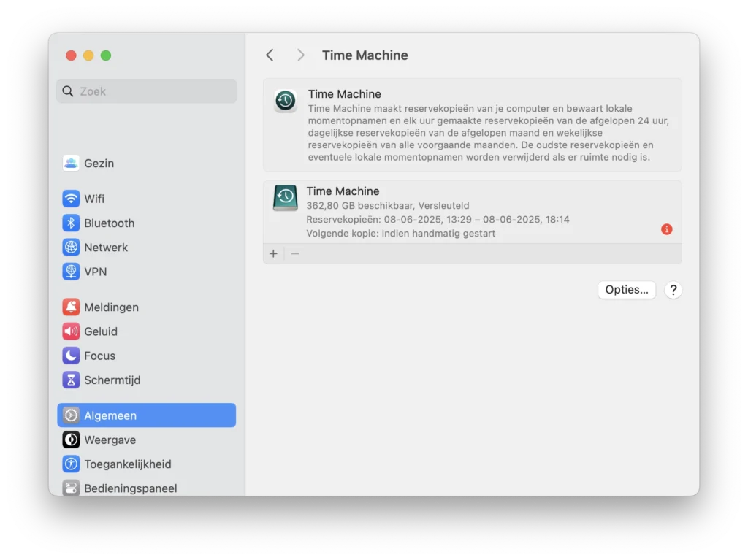The image size is (748, 560).
Task: Click the Toegankelijkheid accessibility icon
Action: 71,464
